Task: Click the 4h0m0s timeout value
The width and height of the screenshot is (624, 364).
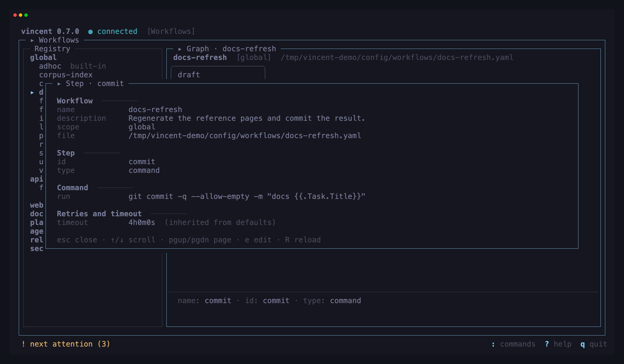Action: pos(142,223)
